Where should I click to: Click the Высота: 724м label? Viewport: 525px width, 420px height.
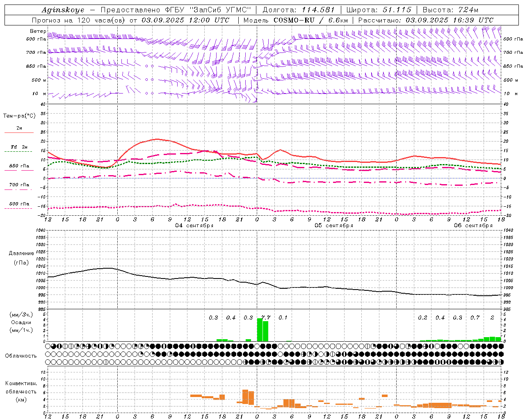pyautogui.click(x=450, y=10)
